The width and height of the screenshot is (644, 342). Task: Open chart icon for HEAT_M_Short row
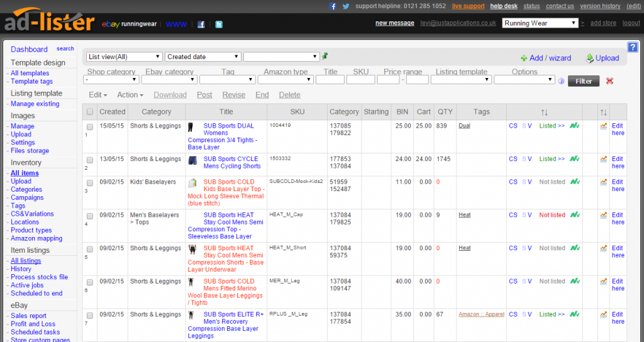[x=603, y=248]
